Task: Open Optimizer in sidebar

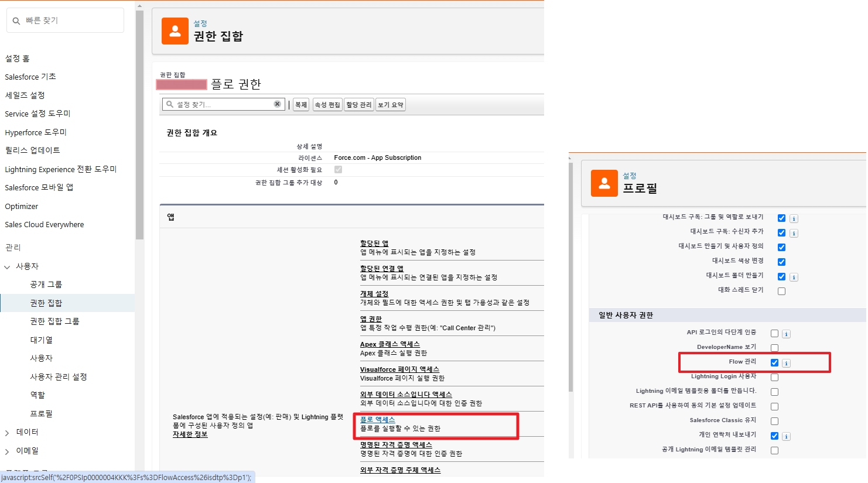Action: (x=22, y=207)
